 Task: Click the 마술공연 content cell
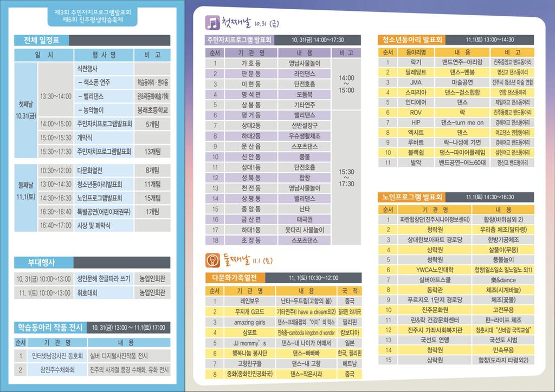pyautogui.click(x=462, y=82)
